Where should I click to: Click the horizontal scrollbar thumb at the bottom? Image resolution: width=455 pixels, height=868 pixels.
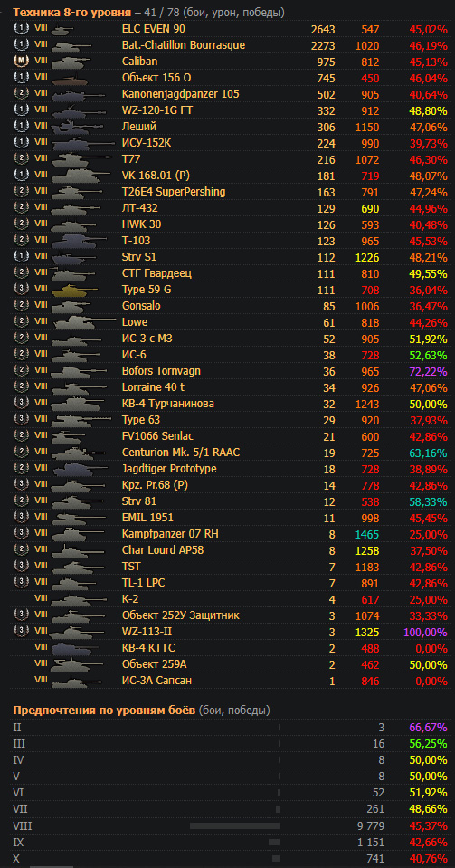[52, 867]
